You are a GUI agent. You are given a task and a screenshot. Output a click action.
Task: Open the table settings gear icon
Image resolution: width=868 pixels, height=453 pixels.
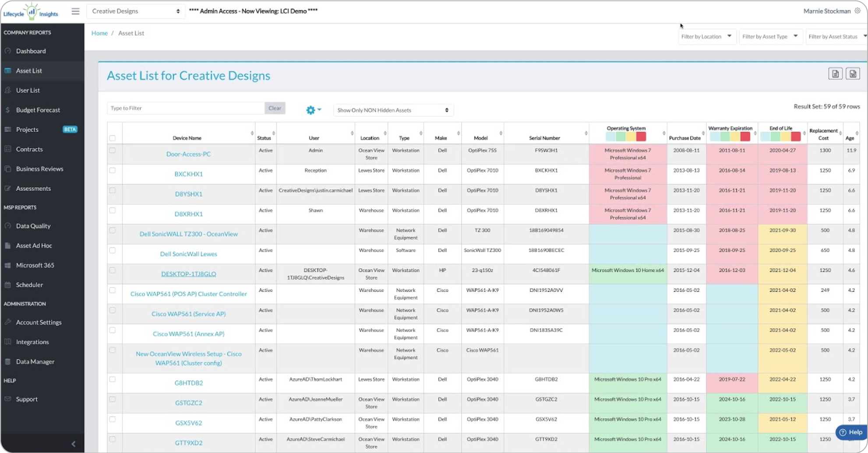311,110
